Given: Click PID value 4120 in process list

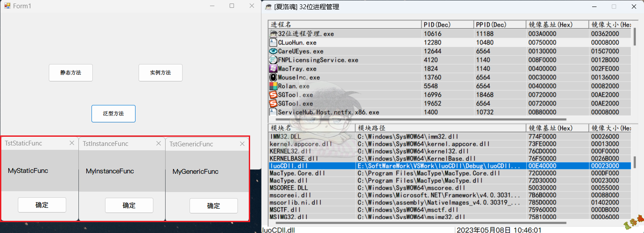Looking at the screenshot, I should pos(431,60).
